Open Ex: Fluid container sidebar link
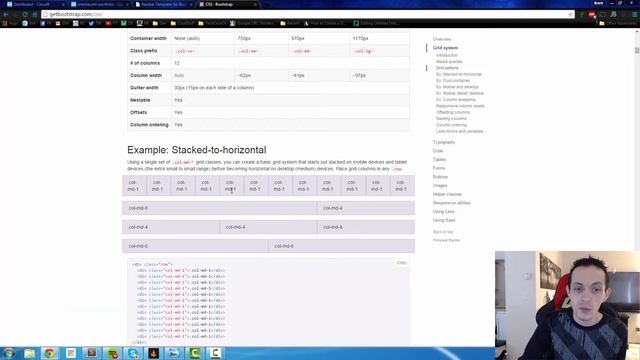 453,80
